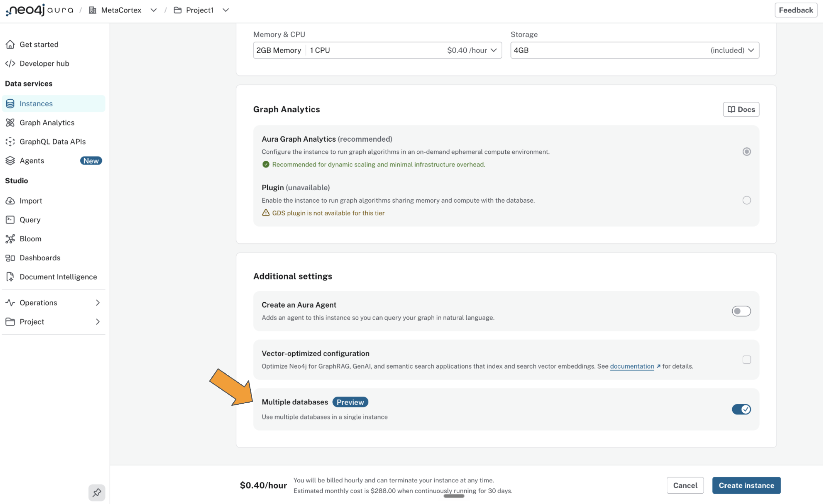Screen dimensions: 823x504
Task: Pin the sidebar with the pin icon
Action: (97, 493)
